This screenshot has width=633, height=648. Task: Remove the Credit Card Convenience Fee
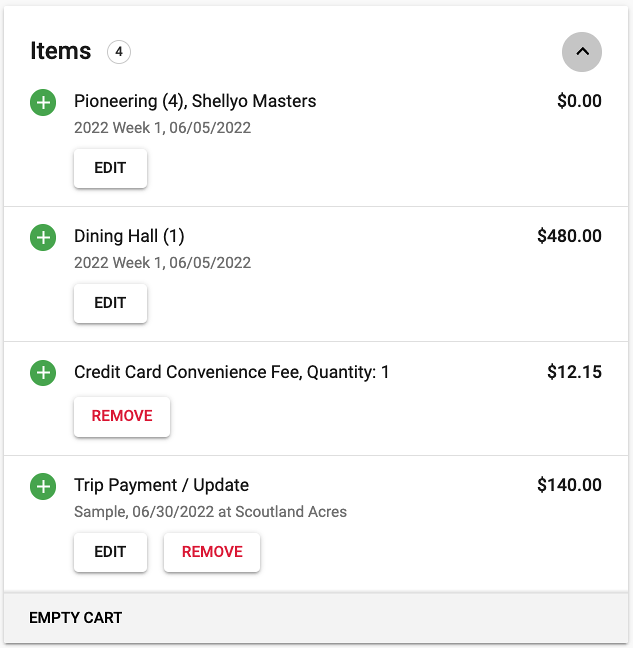[x=122, y=416]
